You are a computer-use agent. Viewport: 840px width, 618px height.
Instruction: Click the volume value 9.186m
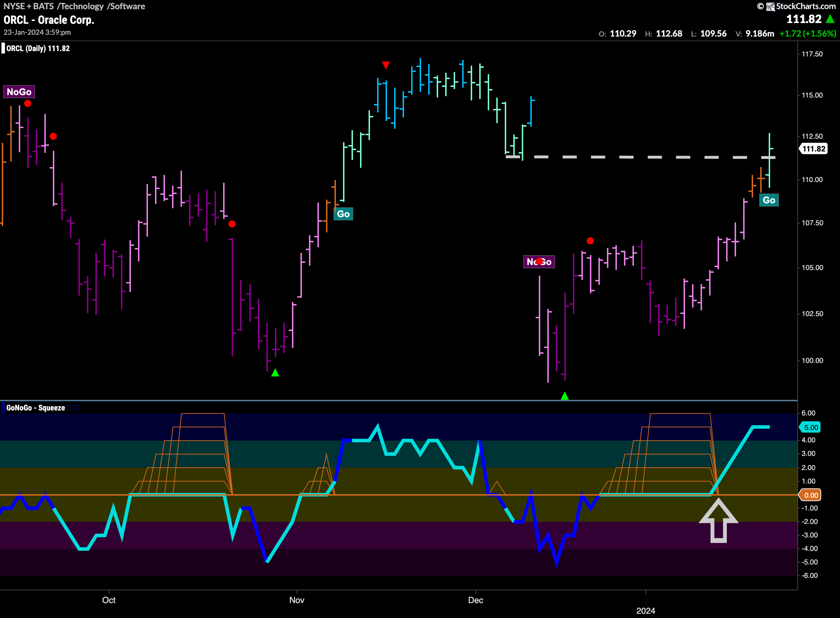click(759, 34)
